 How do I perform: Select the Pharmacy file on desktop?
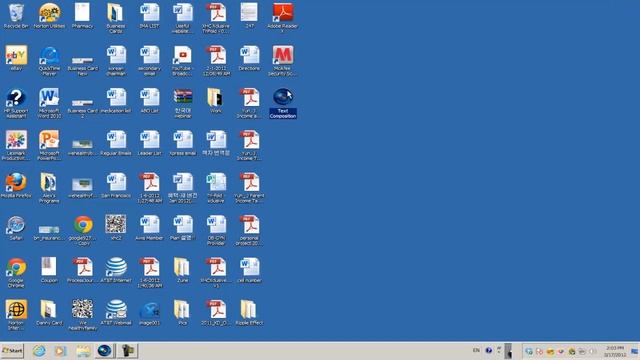(x=82, y=16)
